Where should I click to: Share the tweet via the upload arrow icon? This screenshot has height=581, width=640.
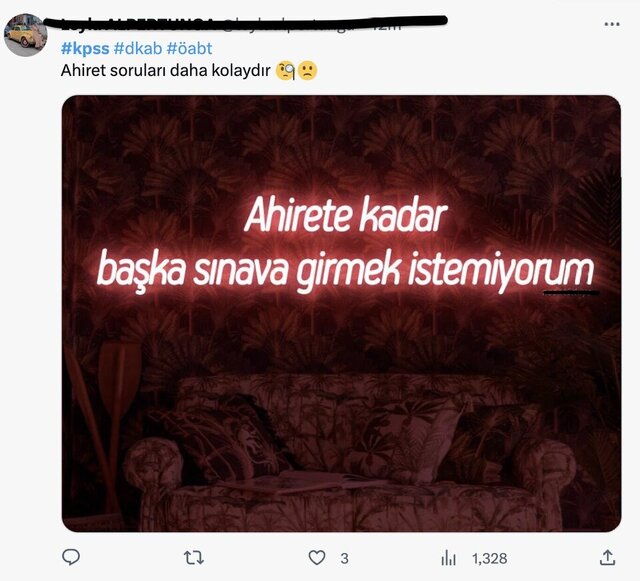coord(607,557)
